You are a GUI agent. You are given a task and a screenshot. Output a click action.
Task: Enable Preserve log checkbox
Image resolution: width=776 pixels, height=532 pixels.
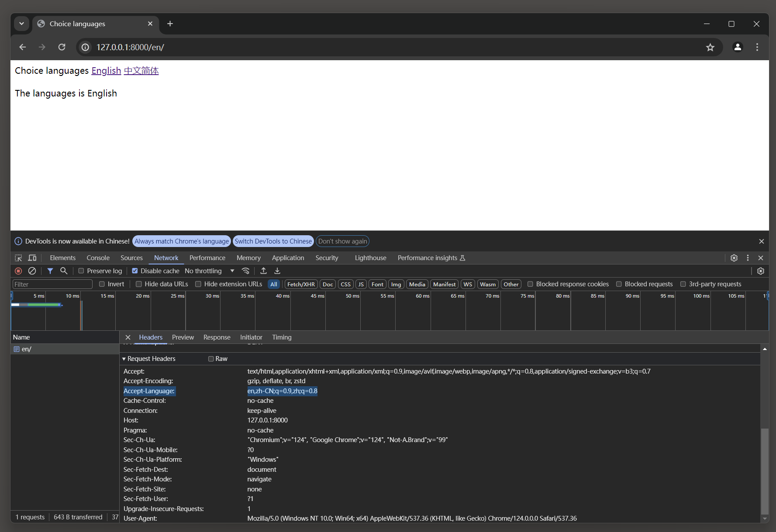pyautogui.click(x=81, y=271)
